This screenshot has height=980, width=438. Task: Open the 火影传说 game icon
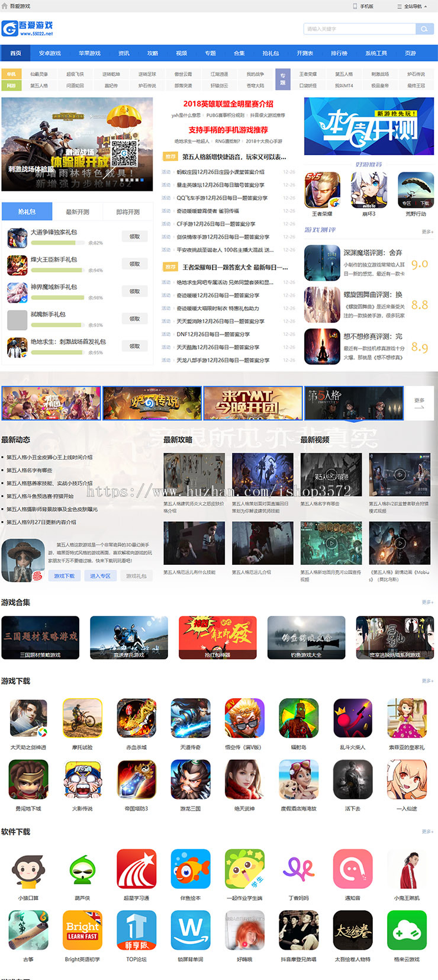pyautogui.click(x=82, y=779)
